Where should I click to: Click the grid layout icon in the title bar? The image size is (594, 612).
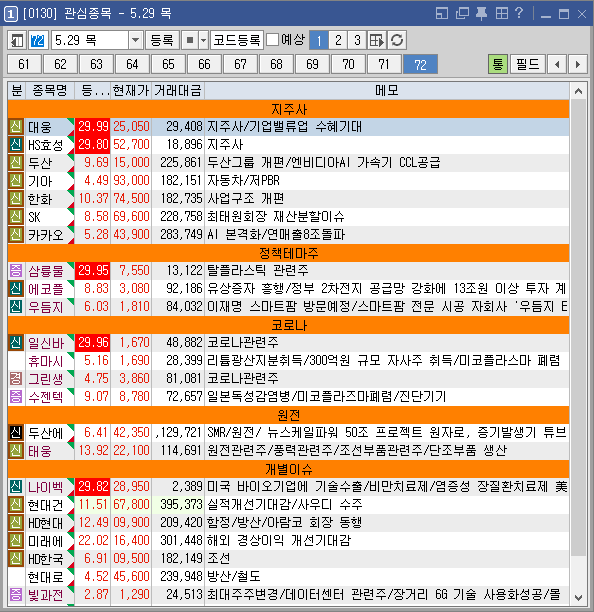(502, 14)
